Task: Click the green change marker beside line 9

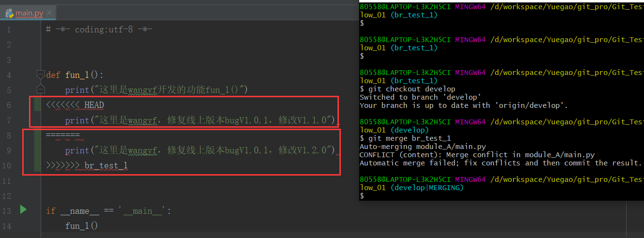Action: point(37,150)
